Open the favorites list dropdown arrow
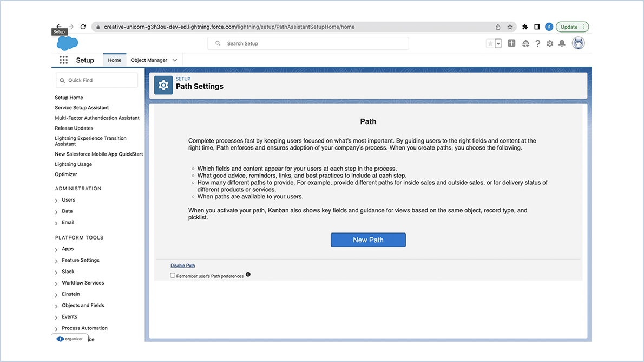This screenshot has height=362, width=644. (x=497, y=43)
